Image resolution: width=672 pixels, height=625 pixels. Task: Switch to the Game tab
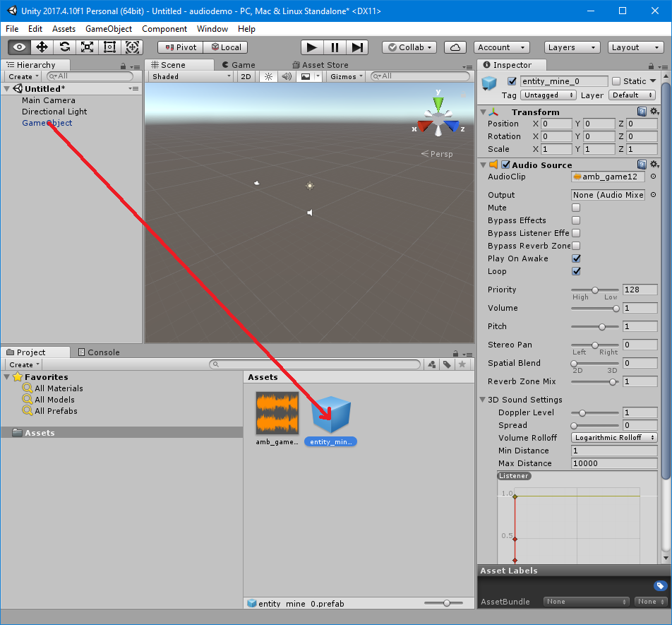tap(239, 65)
